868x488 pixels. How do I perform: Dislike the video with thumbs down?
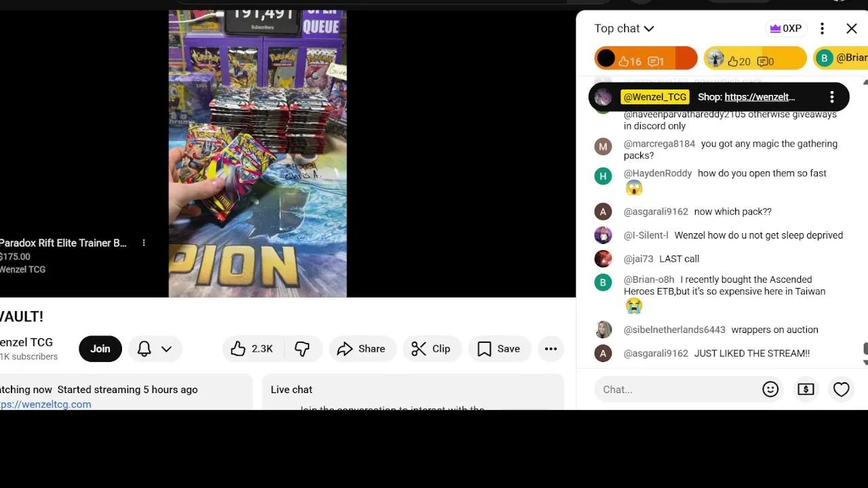[302, 348]
